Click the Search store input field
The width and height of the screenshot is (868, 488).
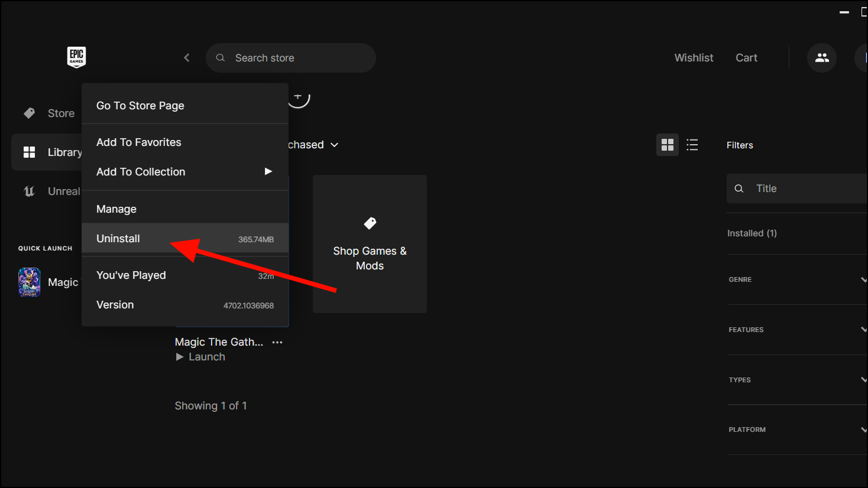291,58
